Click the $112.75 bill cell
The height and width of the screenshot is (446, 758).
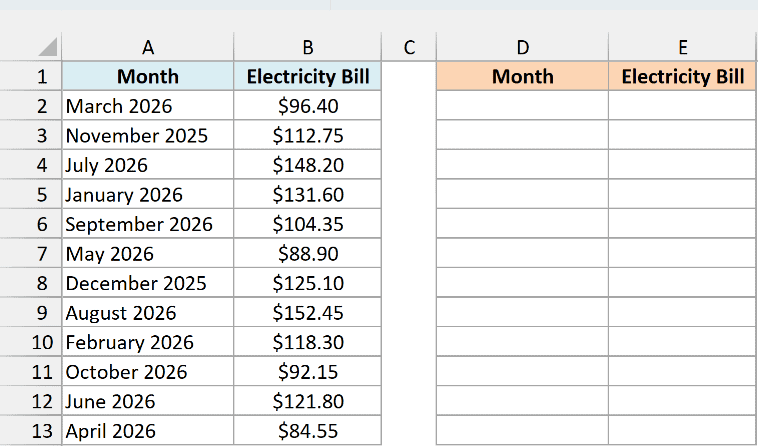coord(307,135)
